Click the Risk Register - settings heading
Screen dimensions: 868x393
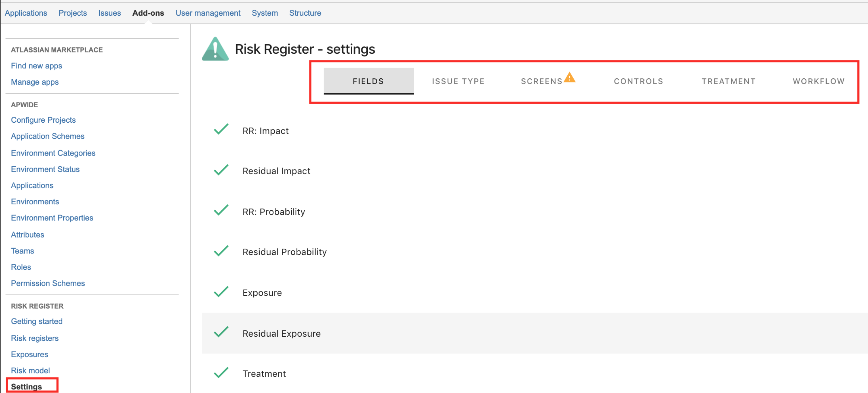point(305,49)
